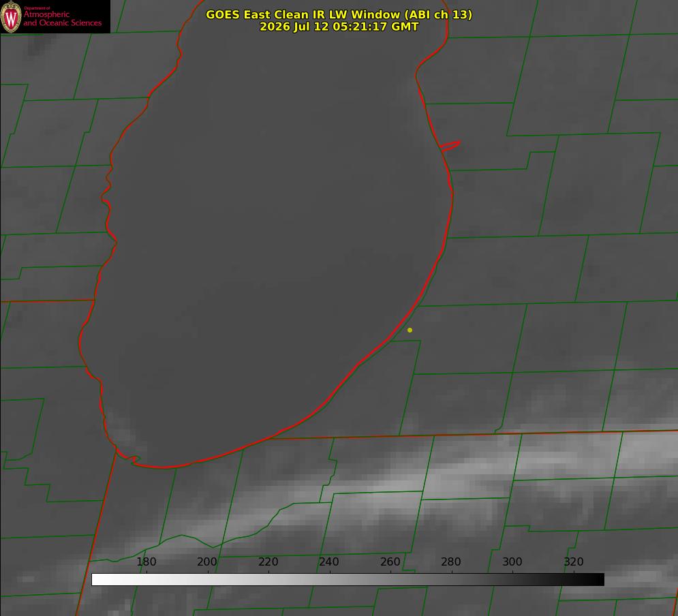Click the 'and Oceanic Sciences' line in the logo

62,23
